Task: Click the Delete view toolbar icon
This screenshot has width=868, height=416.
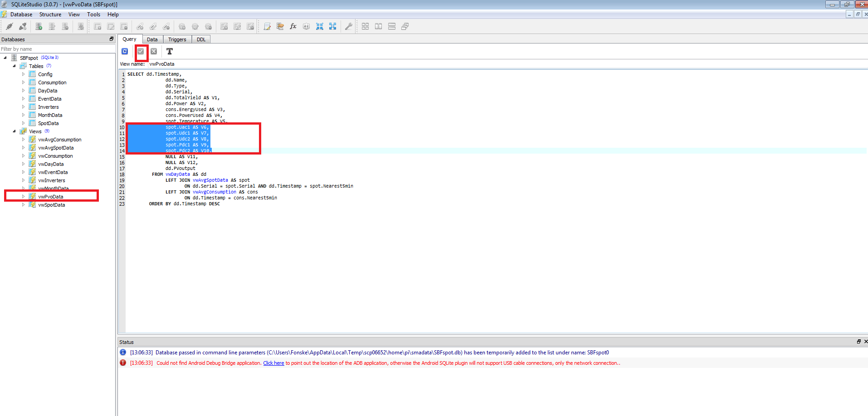Action: tap(250, 26)
